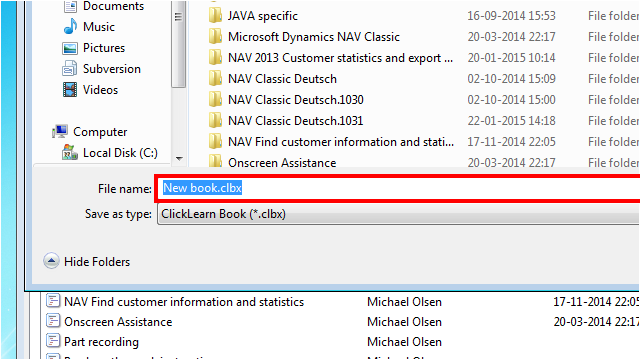Select Videos in the navigation pane
Screen dimensions: 640x360
coord(90,90)
